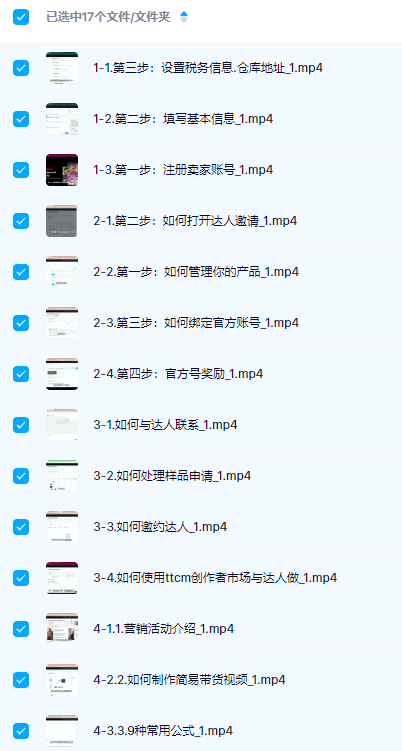Uncheck checkbox for 2-2 如何管理你的产品
This screenshot has width=402, height=751.
pos(21,272)
